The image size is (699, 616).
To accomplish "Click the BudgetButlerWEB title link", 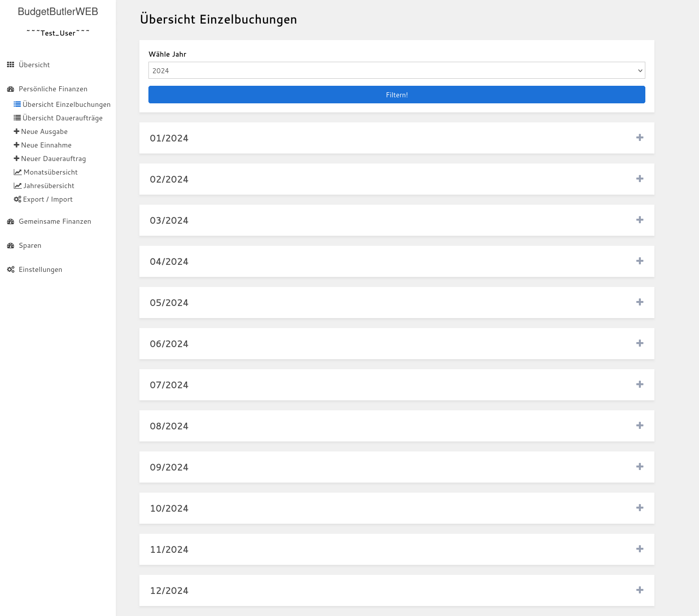I will coord(58,12).
